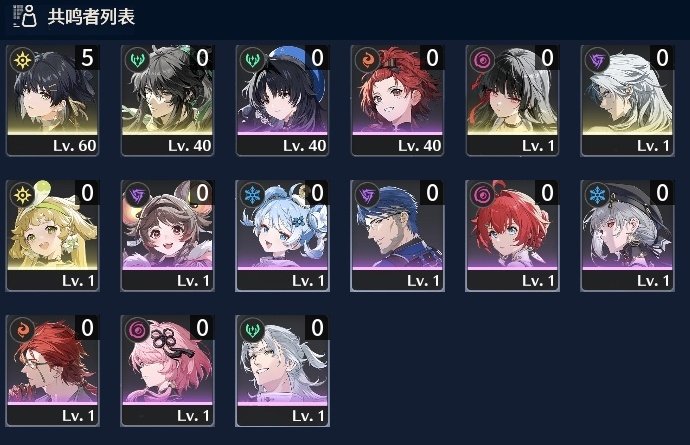Click the havoc swirl icon on black-and-white-haired girl
This screenshot has height=445, width=690.
click(x=482, y=60)
